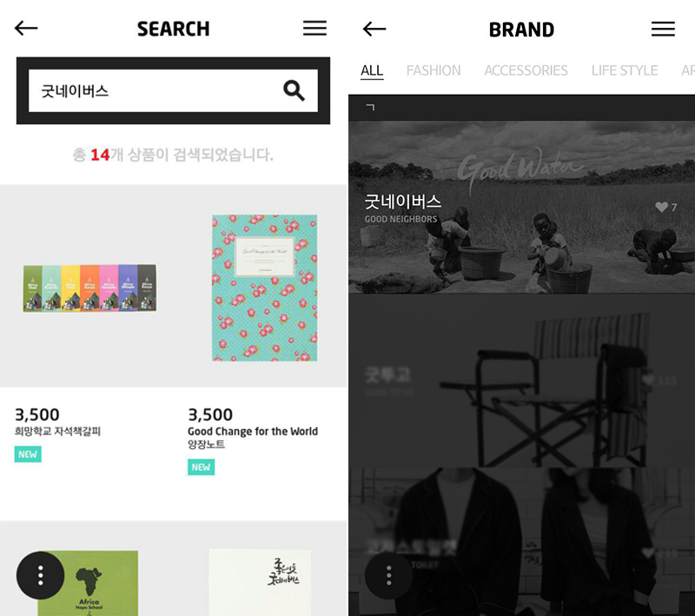Open the Good Change for the World link

tap(253, 431)
